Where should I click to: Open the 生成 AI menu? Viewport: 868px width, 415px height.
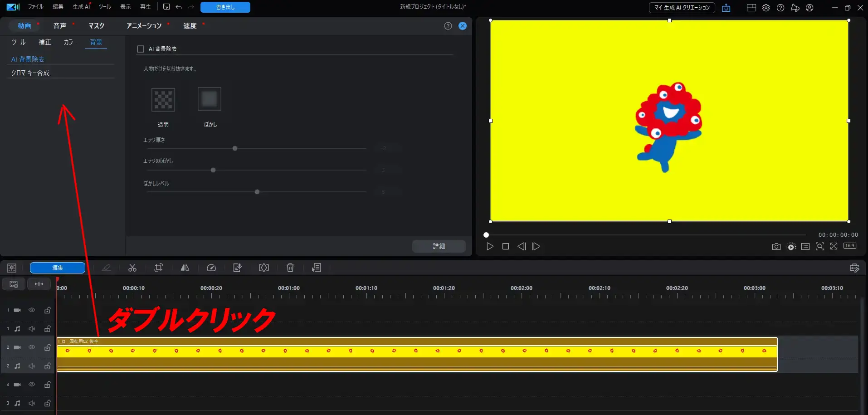[81, 7]
